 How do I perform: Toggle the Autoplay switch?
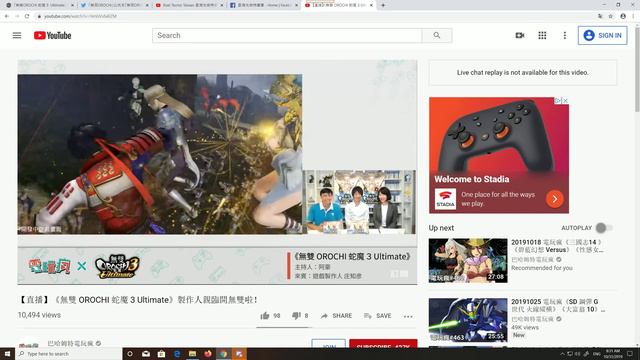tap(604, 228)
